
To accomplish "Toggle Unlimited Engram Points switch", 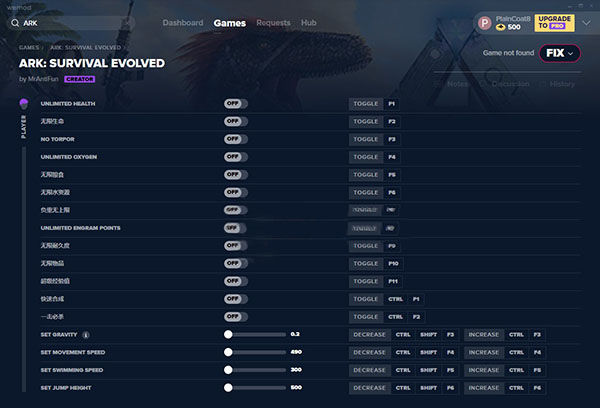I will pos(236,228).
